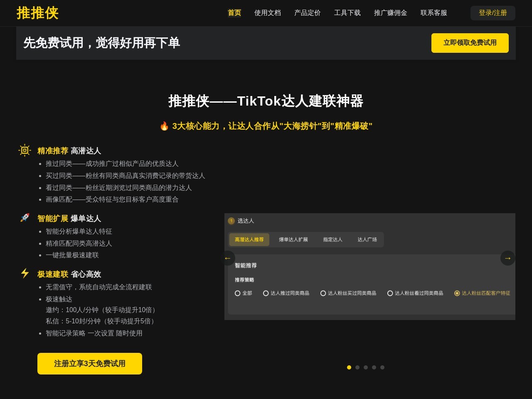Choose 达人粉丝买过同类商品 radio option
Viewport: 532px width, 399px height.
(323, 293)
